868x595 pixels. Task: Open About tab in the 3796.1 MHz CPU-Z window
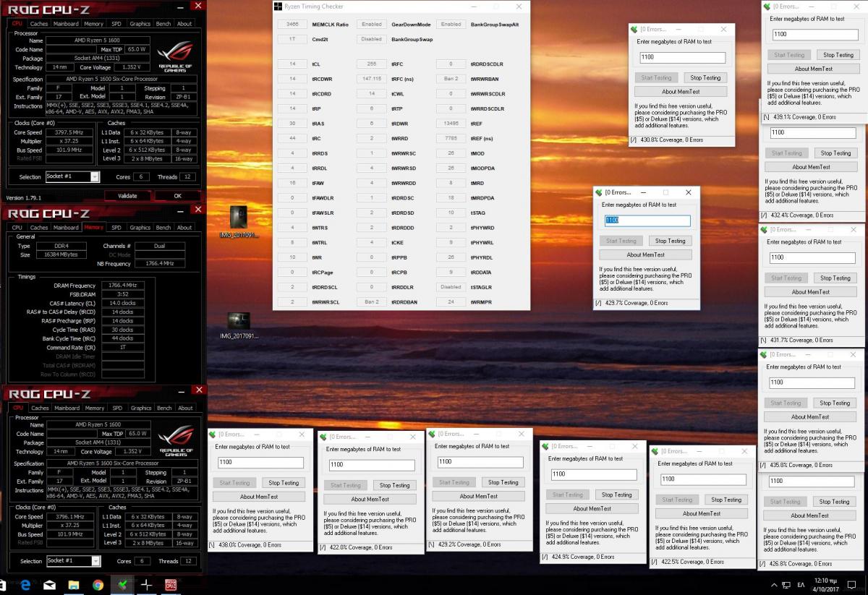pyautogui.click(x=186, y=408)
